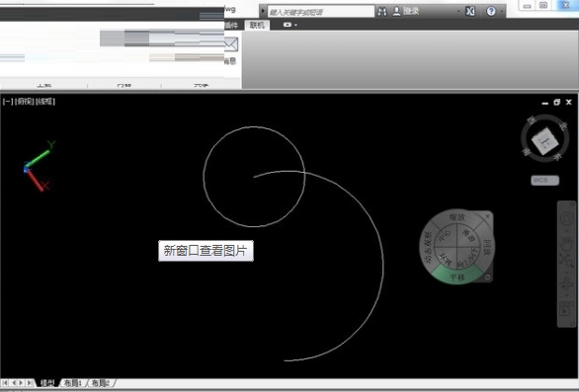Viewport: 579px width, 392px height.
Task: Expand the WCS coordinate system dropdown
Action: tap(545, 180)
